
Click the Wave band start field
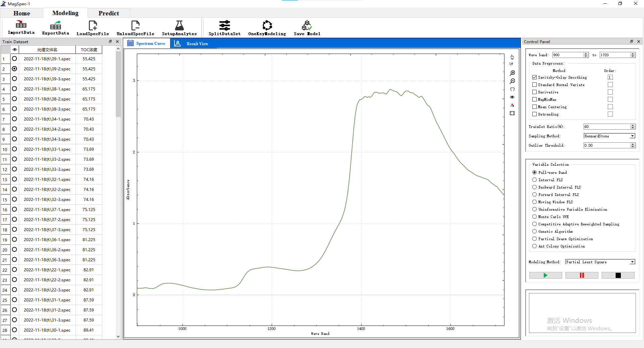coord(568,55)
